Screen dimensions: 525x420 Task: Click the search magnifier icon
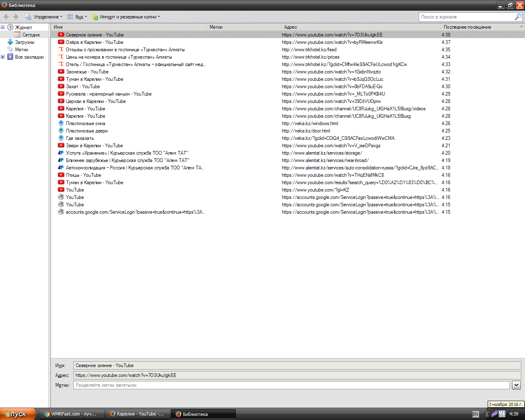[518, 17]
